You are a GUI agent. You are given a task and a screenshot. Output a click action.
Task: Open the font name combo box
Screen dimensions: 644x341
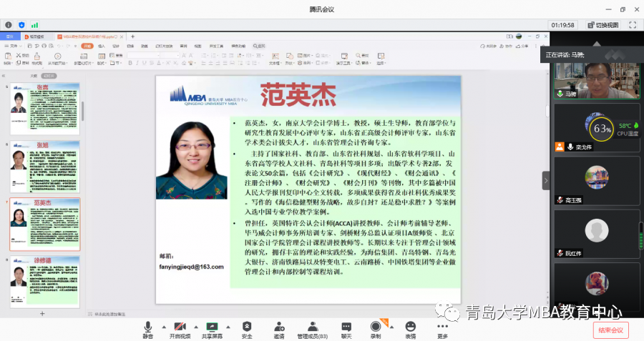[x=143, y=55]
